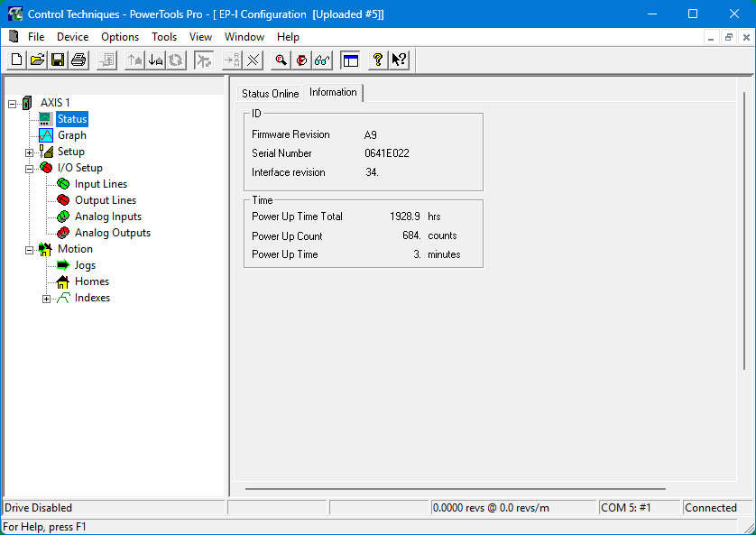Click the Download (down arrow) toolbar icon
Viewport: 756px width, 535px height.
click(x=156, y=60)
